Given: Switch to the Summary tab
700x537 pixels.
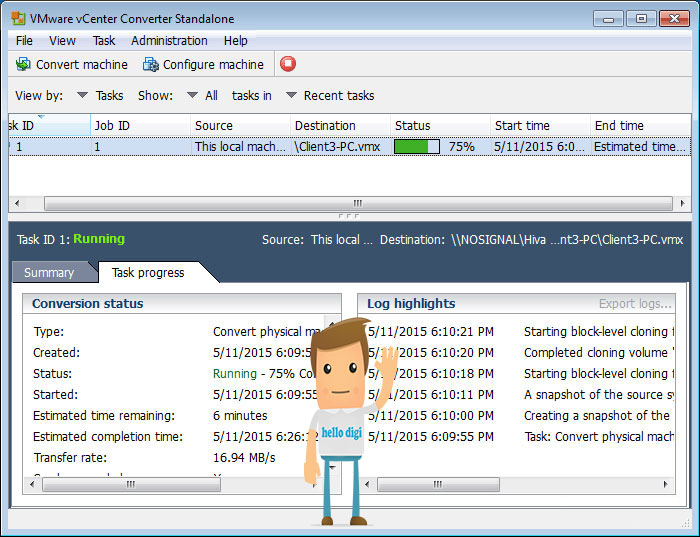Looking at the screenshot, I should (x=49, y=272).
